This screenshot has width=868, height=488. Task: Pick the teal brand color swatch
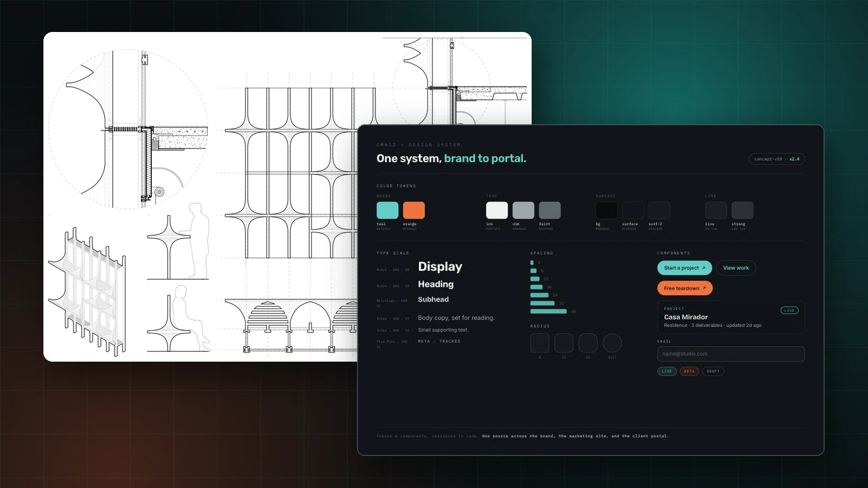coord(387,210)
